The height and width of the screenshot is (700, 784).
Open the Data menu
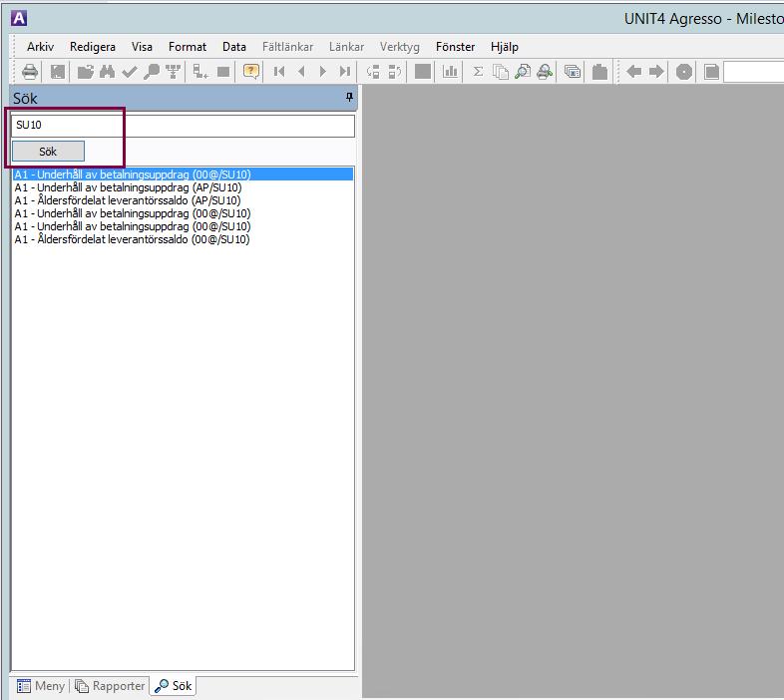[234, 47]
